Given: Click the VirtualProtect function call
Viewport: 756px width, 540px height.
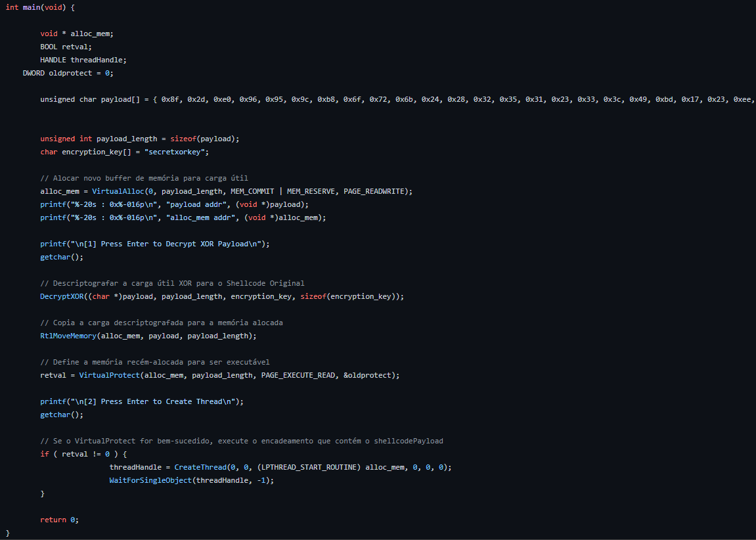Looking at the screenshot, I should 110,376.
